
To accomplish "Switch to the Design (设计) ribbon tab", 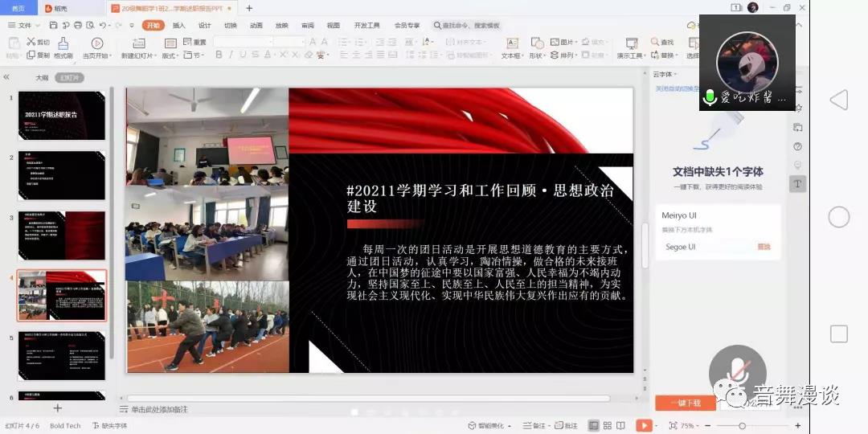I will (204, 26).
